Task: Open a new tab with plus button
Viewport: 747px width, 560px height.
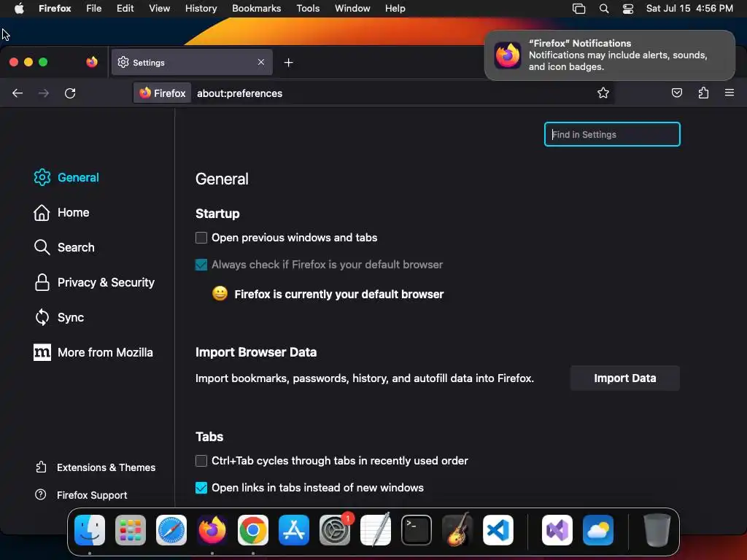Action: tap(288, 63)
